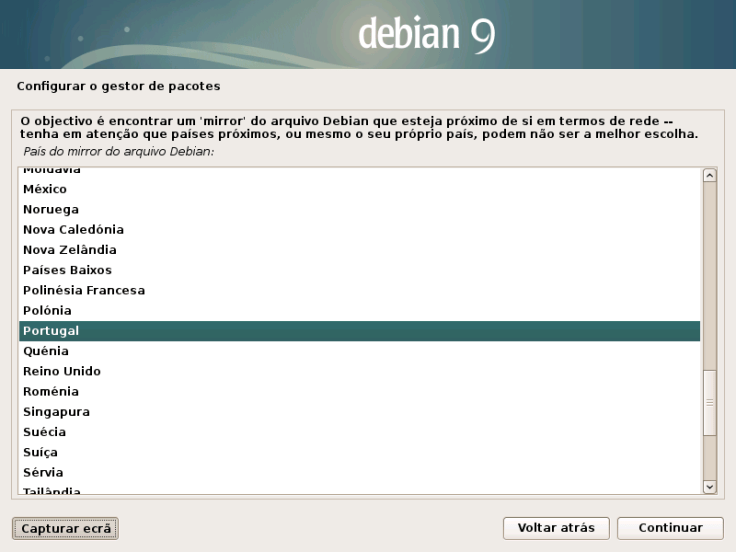Select Quénia as mirror country
This screenshot has height=552, width=736.
[x=46, y=351]
